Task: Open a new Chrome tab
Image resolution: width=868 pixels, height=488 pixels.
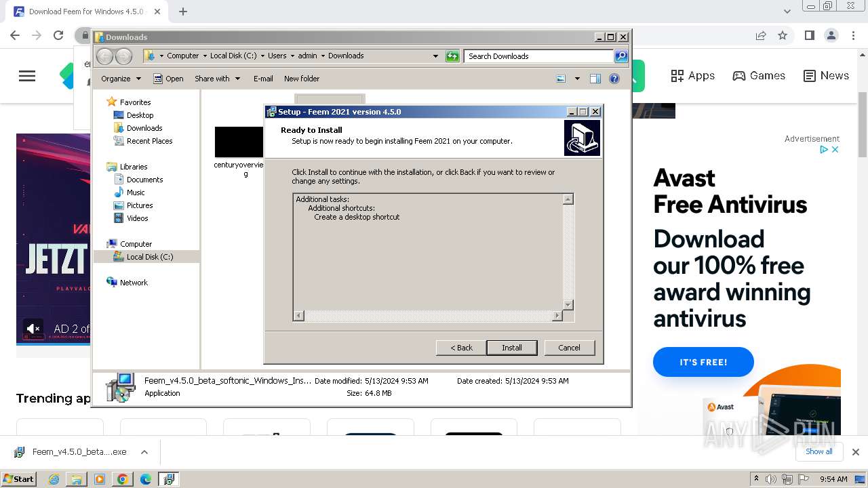Action: tap(183, 12)
